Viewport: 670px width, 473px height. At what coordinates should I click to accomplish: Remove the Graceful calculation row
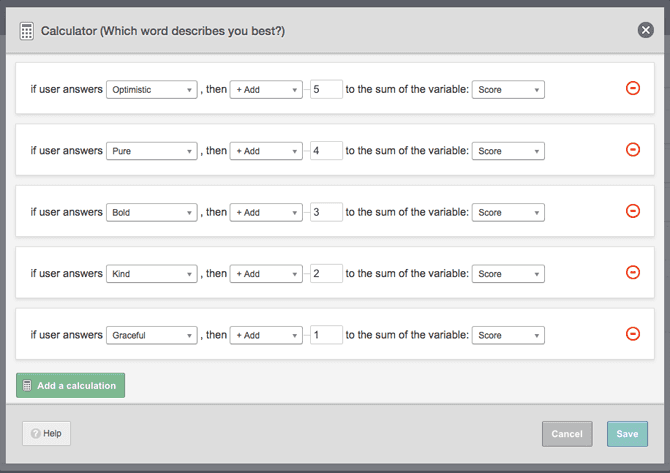[x=632, y=334]
